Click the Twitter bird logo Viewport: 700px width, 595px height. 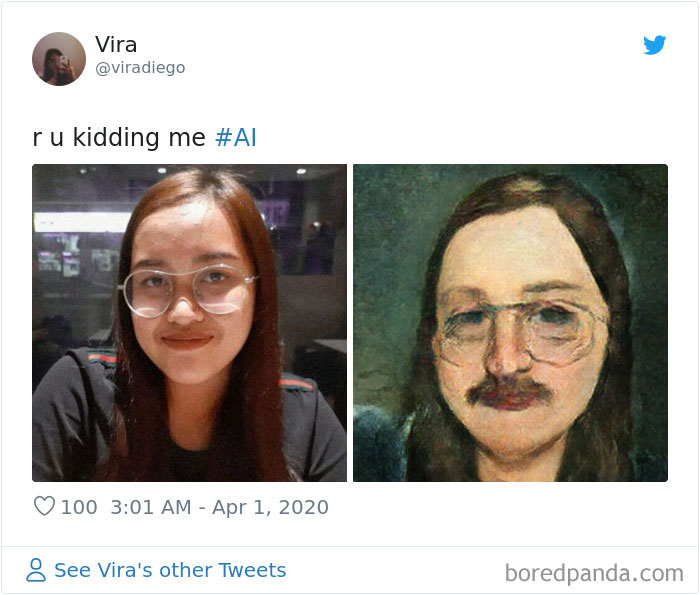(654, 45)
